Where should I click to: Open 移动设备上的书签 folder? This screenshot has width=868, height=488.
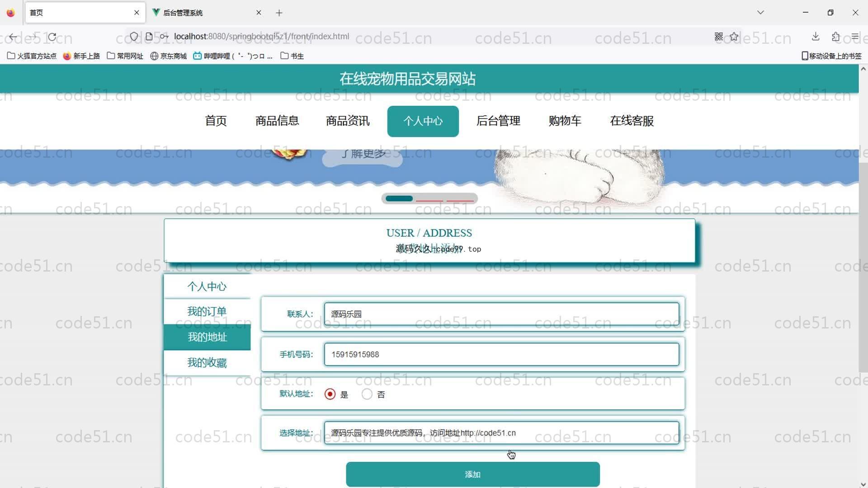[831, 56]
